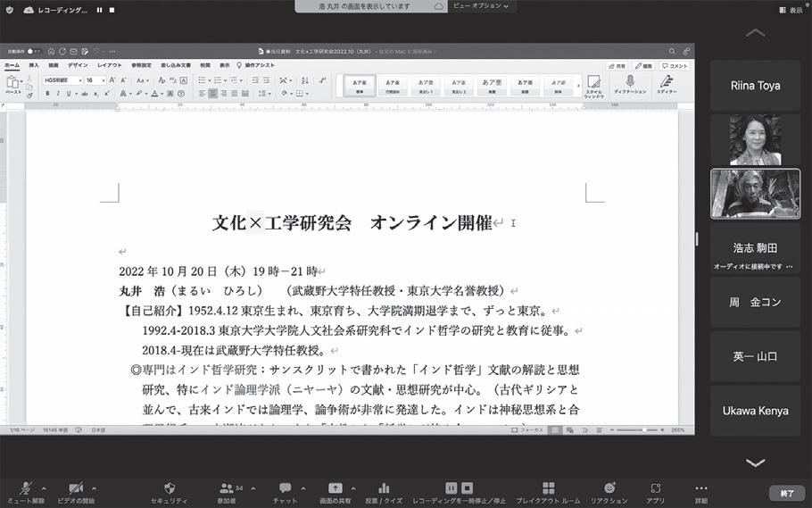Stop recording via top-left stop icon
The height and width of the screenshot is (508, 812).
[112, 10]
